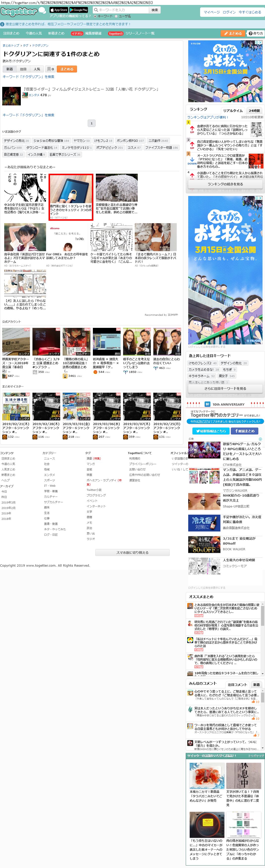Open tag ジョジョの奇妙な冒険
Viewport: 265px width, 868px height.
[x=51, y=141]
